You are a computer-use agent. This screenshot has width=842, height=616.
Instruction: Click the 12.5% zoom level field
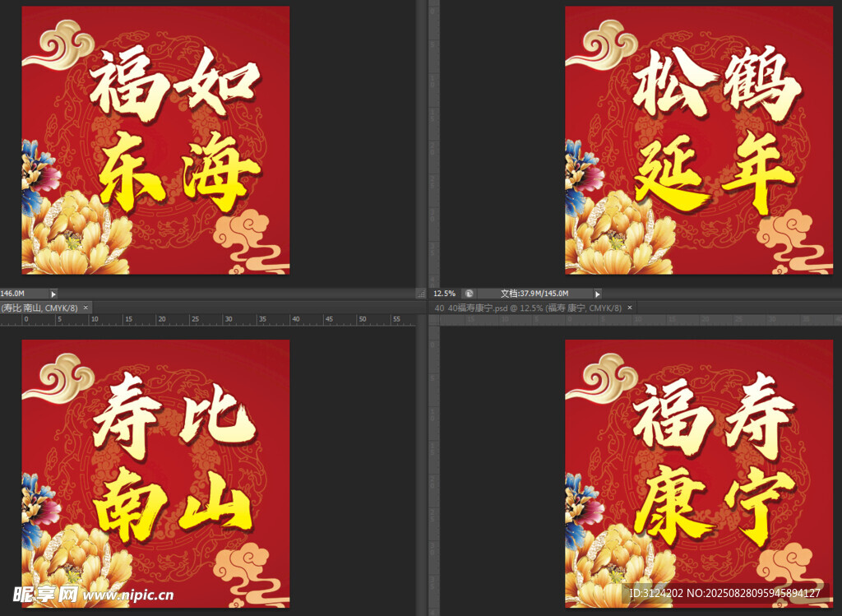pyautogui.click(x=444, y=294)
